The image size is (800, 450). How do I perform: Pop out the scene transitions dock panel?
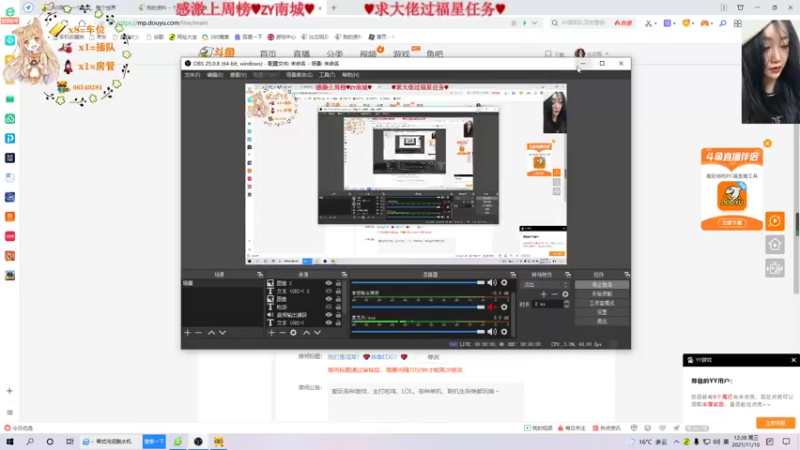point(568,274)
